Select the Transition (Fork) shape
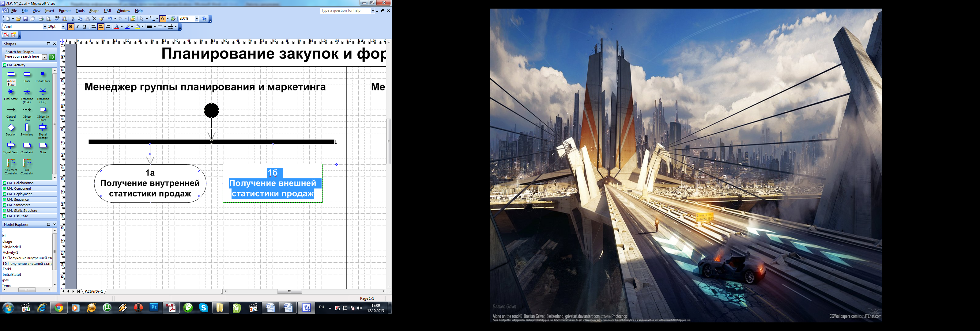The image size is (980, 331). point(27,92)
